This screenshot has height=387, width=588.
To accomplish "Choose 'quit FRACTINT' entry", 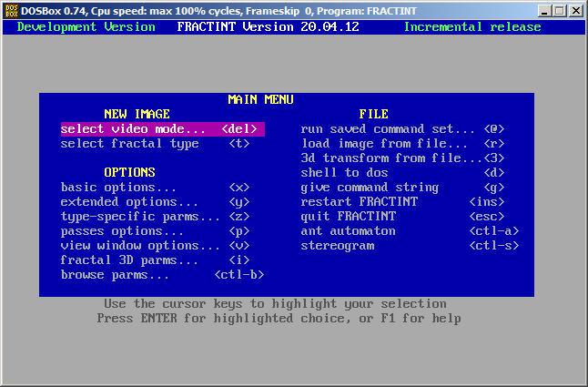I will pyautogui.click(x=402, y=217).
